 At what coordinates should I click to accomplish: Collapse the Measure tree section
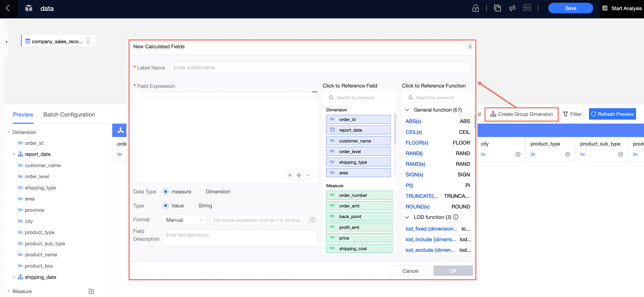(x=9, y=291)
